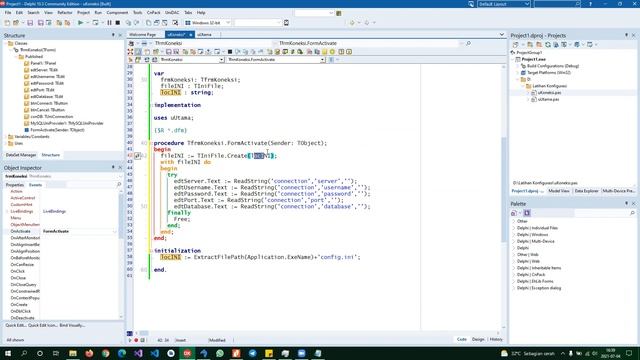Select FormActivate(Sender: TObject) in Structure tree
Image resolution: width=640 pixels, height=360 pixels.
(x=57, y=130)
